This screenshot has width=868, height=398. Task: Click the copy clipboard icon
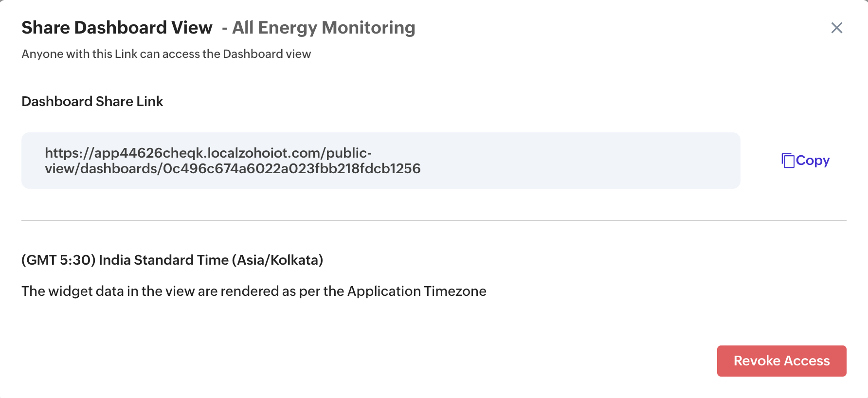pos(787,161)
